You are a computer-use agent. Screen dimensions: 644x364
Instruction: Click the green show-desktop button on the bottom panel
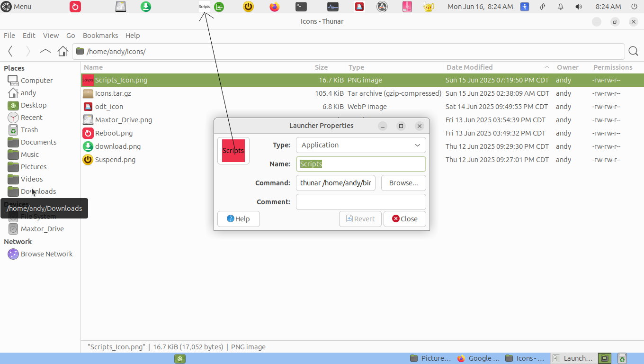[179, 358]
